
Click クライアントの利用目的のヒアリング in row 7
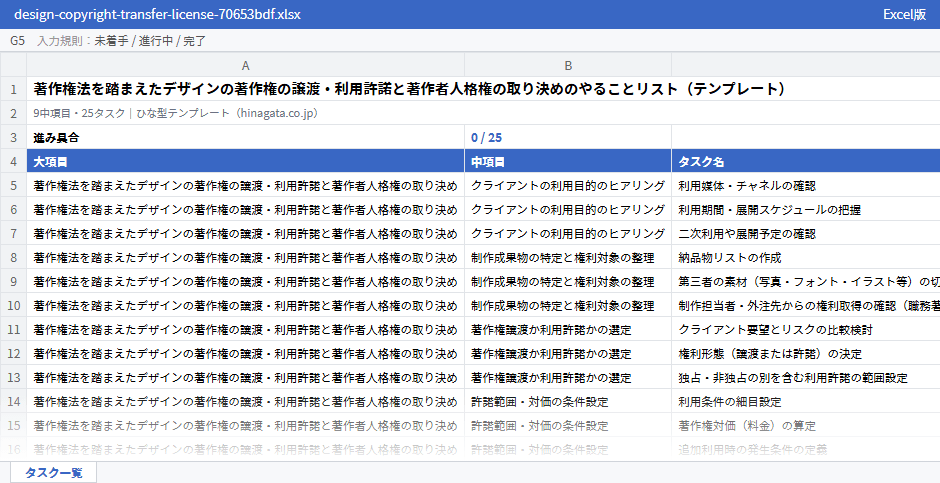[x=568, y=234]
